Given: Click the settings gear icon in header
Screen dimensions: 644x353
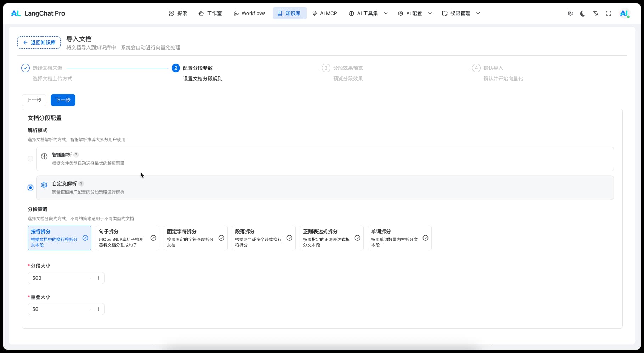Looking at the screenshot, I should (x=570, y=13).
